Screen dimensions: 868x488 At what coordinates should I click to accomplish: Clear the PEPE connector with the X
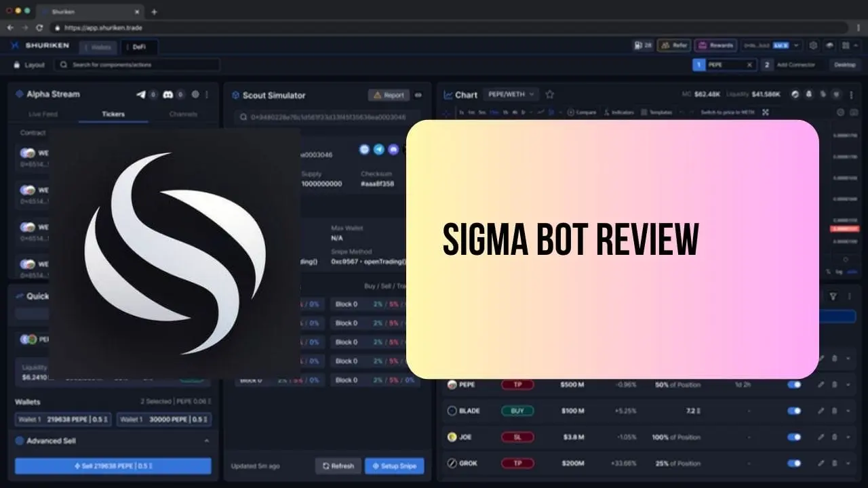pyautogui.click(x=749, y=65)
